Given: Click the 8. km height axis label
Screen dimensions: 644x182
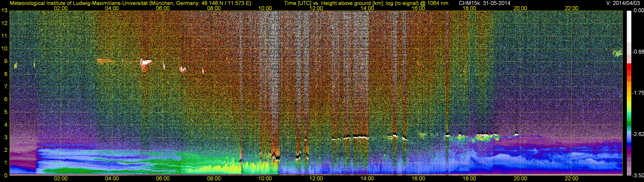Looking at the screenshot, I should 6,74.
